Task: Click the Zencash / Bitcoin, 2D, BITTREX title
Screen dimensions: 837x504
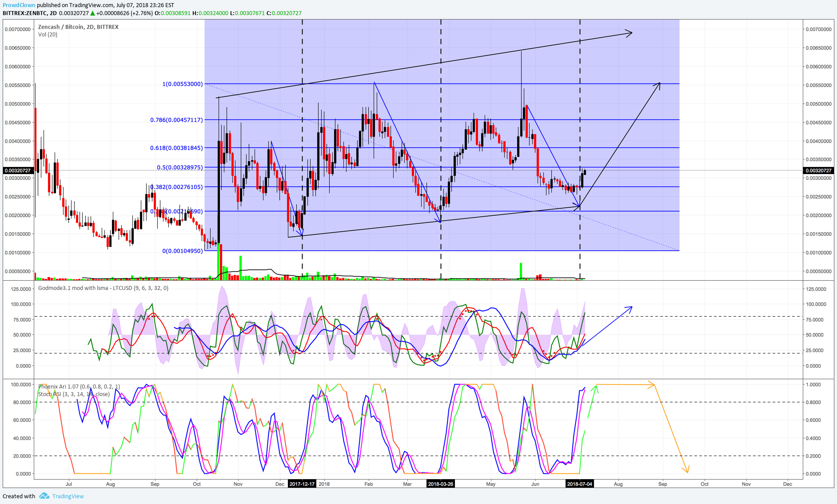Action: click(78, 27)
